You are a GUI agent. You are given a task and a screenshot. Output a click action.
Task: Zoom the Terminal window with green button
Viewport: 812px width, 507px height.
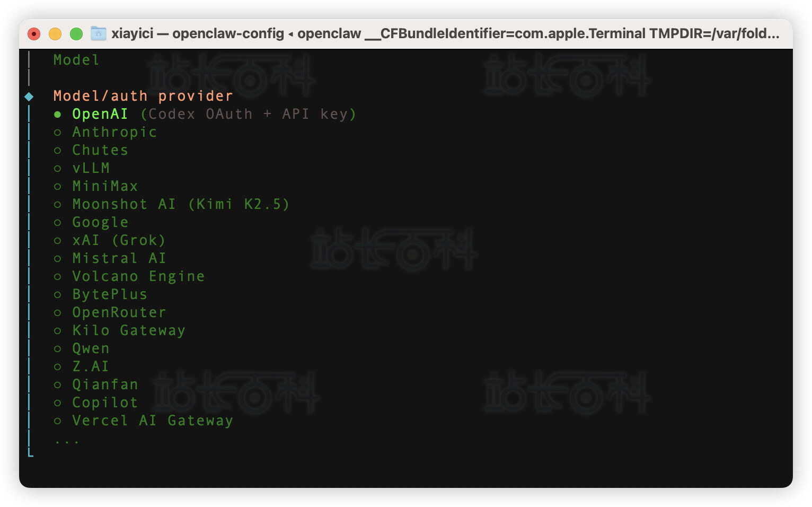coord(76,34)
